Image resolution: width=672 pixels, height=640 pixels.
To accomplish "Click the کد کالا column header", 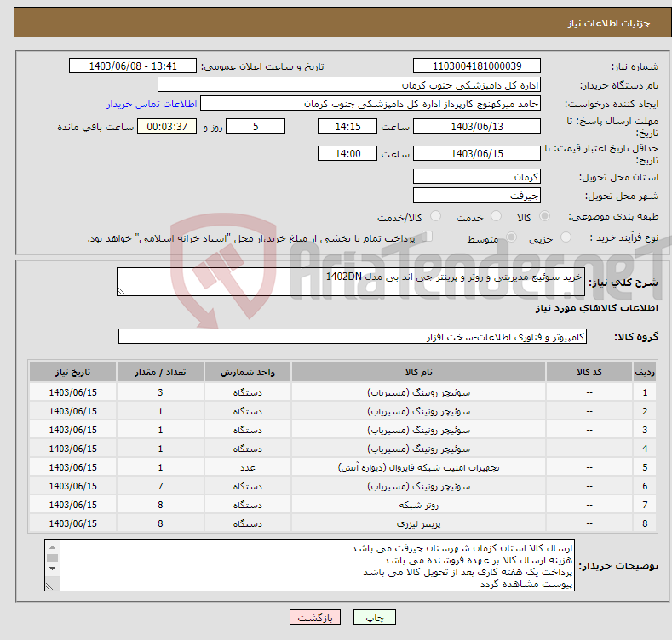I will tap(589, 372).
